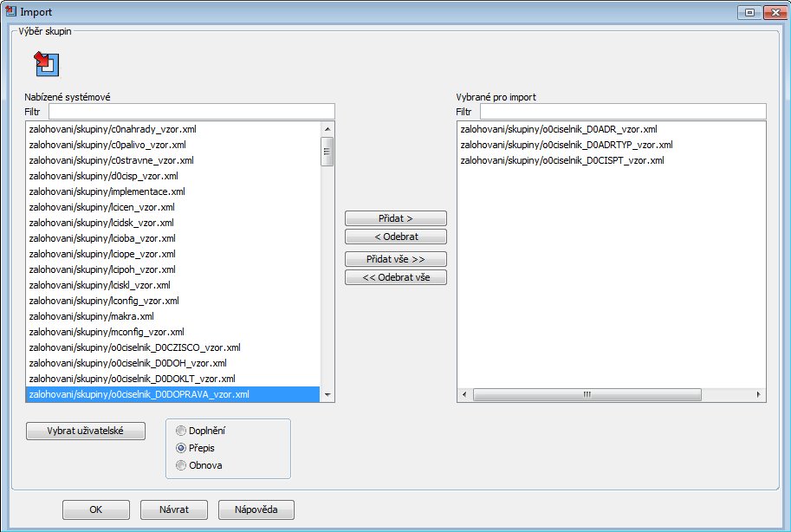Click << Odebrat vše button
This screenshot has width=791, height=532.
395,277
